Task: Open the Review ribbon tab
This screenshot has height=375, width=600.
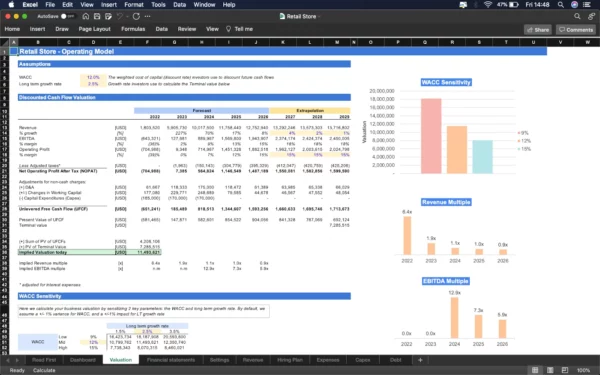Action: (187, 29)
